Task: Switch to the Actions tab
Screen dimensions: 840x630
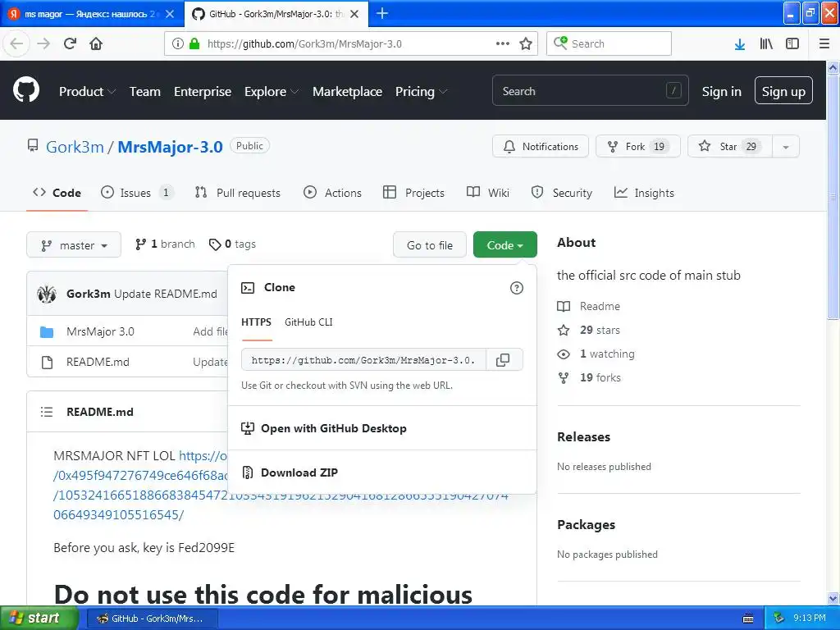Action: click(333, 193)
